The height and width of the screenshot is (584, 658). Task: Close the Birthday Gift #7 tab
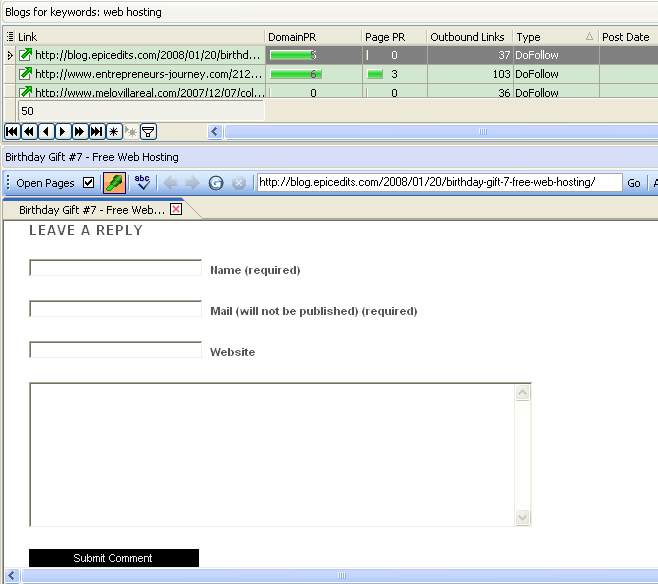[x=176, y=210]
